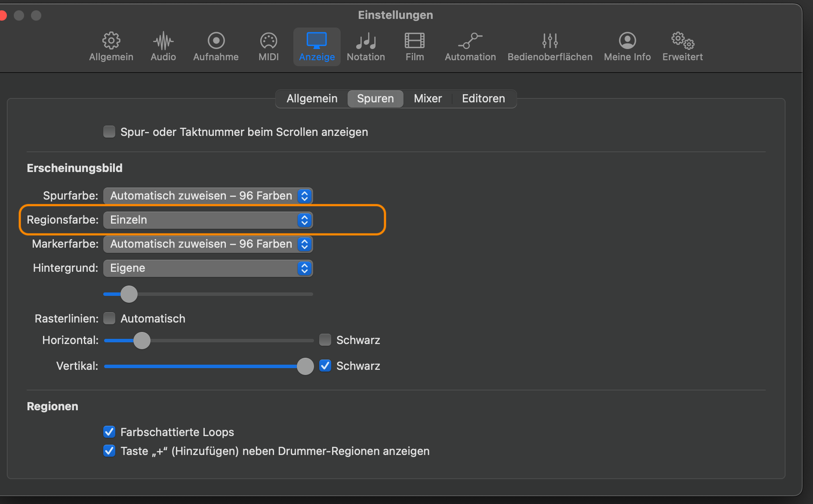Select the Editoren tab

pyautogui.click(x=483, y=98)
